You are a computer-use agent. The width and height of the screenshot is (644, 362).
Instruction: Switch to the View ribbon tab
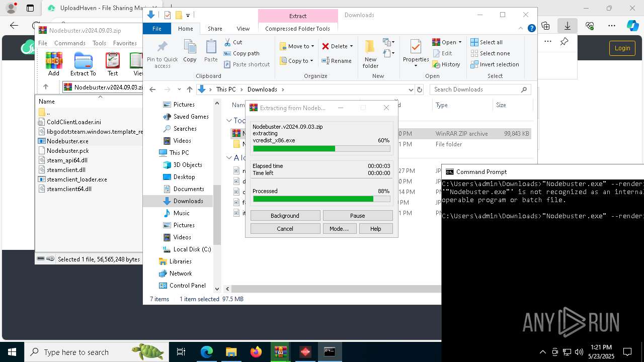(x=243, y=29)
